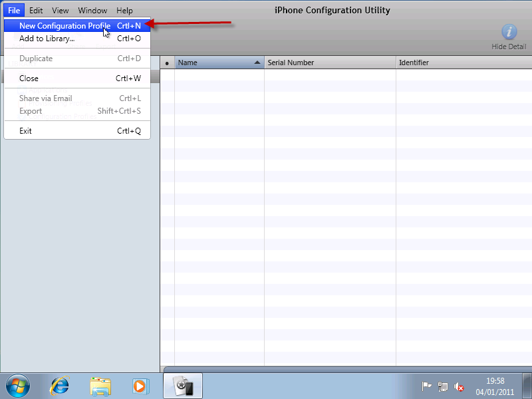Launch Internet Explorer from the taskbar
This screenshot has height=399, width=532.
tap(61, 386)
